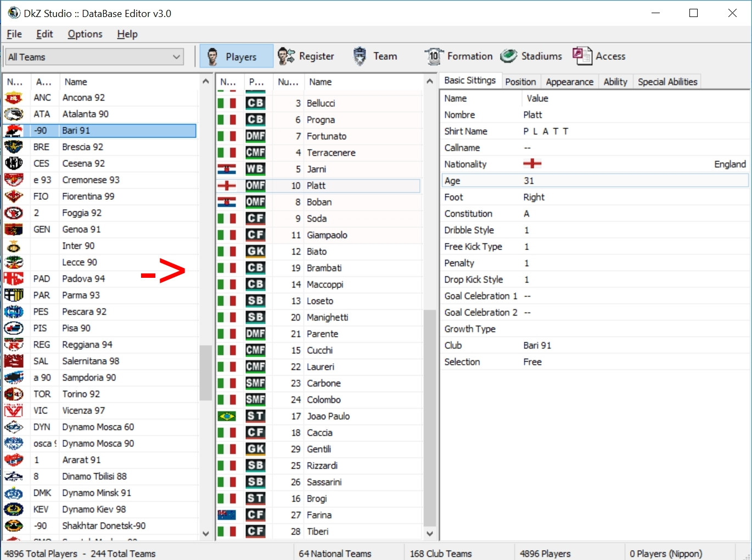Image resolution: width=752 pixels, height=560 pixels.
Task: Click the Shirt Name value P L A T T
Action: coord(546,131)
